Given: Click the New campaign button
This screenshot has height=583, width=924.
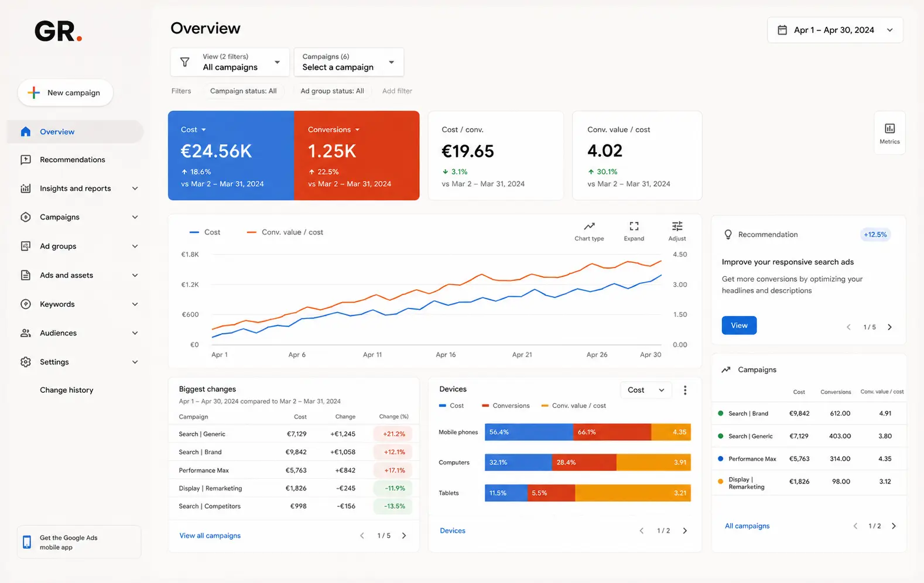Looking at the screenshot, I should pos(66,92).
